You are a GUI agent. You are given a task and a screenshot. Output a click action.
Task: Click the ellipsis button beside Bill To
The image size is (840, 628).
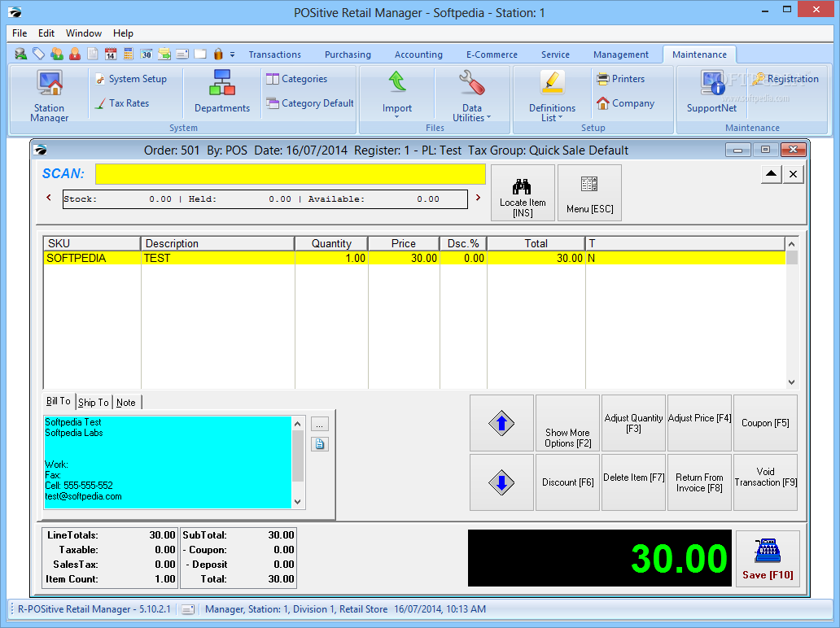click(x=319, y=425)
